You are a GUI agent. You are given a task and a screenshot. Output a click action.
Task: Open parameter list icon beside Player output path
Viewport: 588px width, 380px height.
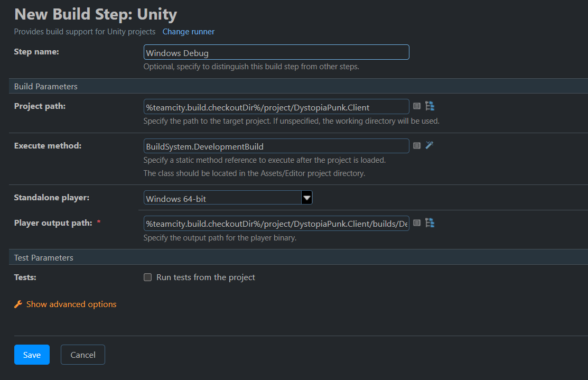pos(417,223)
